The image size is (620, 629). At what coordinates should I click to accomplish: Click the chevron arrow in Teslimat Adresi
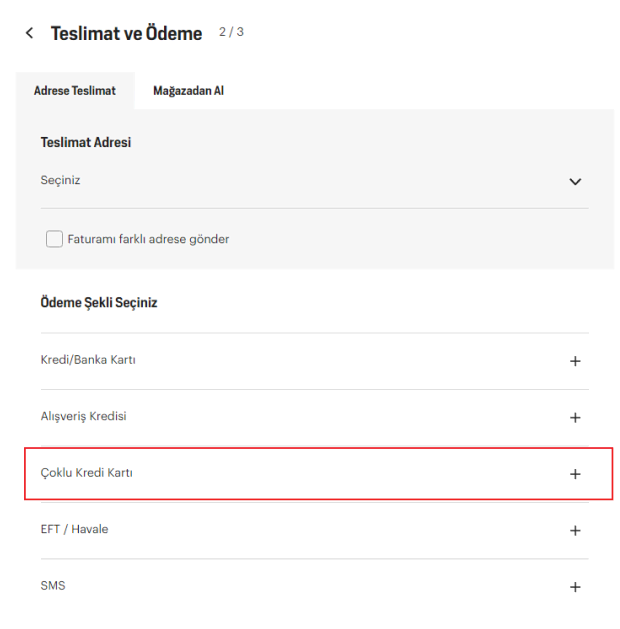point(575,182)
